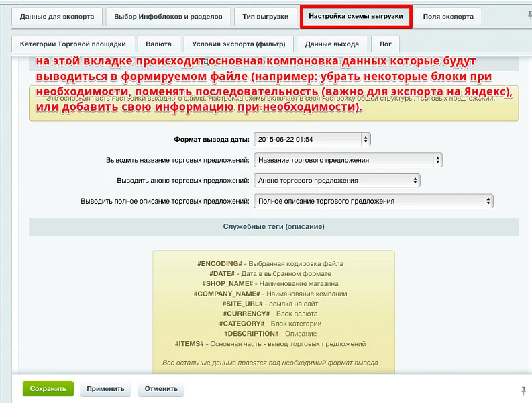Click the #SITE_URL# tag text
532x403 pixels.
[243, 304]
